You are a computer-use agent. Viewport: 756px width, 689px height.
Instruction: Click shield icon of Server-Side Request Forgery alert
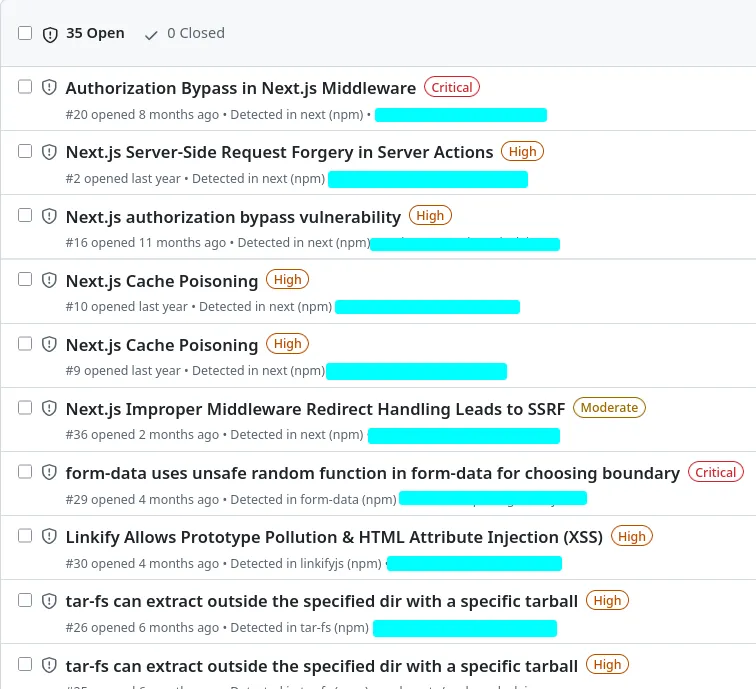point(49,152)
